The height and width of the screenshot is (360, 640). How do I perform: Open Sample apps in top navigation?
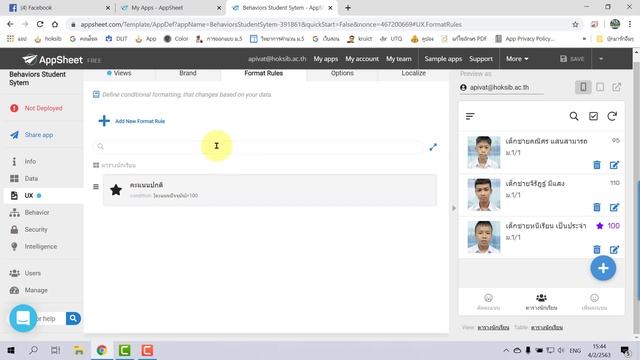443,59
